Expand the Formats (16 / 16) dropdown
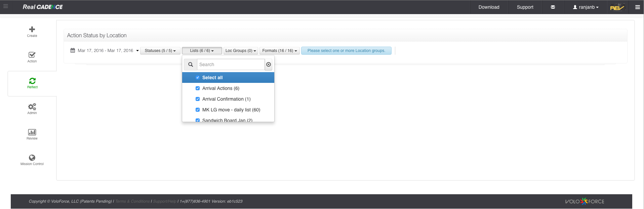 (x=279, y=51)
